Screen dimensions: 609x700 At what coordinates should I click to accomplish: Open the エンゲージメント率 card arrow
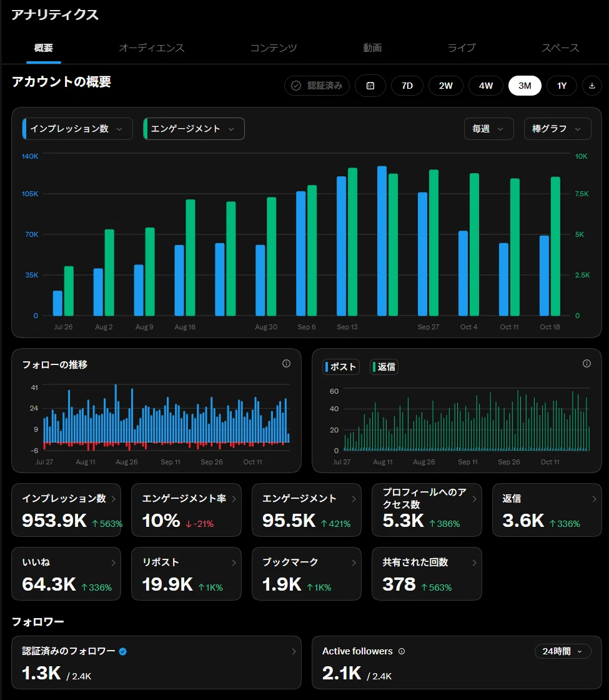[x=234, y=499]
